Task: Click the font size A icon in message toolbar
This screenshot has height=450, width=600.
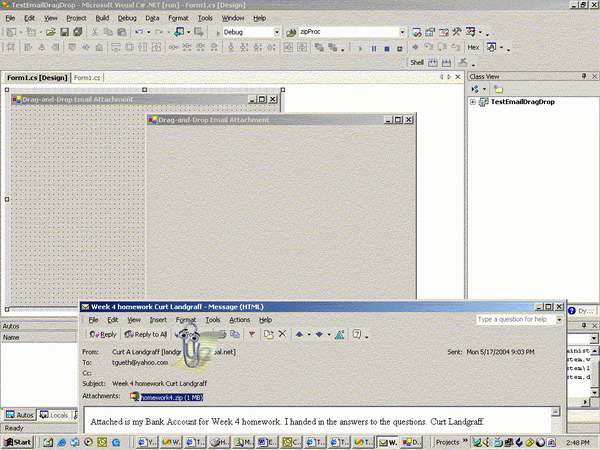Action: click(x=339, y=334)
